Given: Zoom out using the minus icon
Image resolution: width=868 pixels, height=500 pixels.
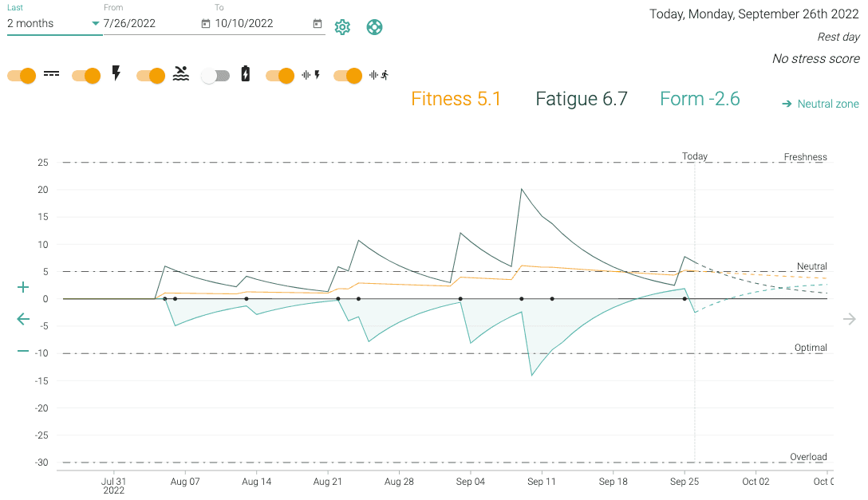Looking at the screenshot, I should [x=23, y=351].
